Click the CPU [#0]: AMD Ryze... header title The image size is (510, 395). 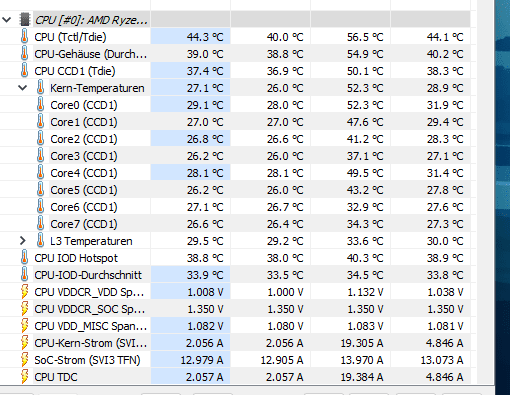click(x=91, y=20)
